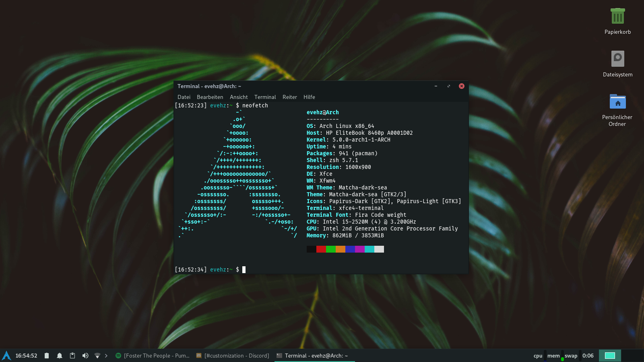Click the Icons: Papirus-Dark line

coord(384,201)
